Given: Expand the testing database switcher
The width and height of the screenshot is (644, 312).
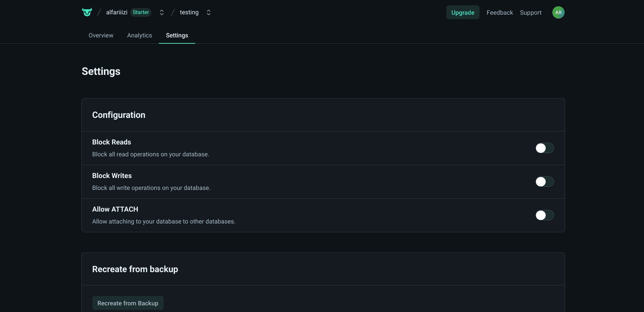Looking at the screenshot, I should pos(208,13).
